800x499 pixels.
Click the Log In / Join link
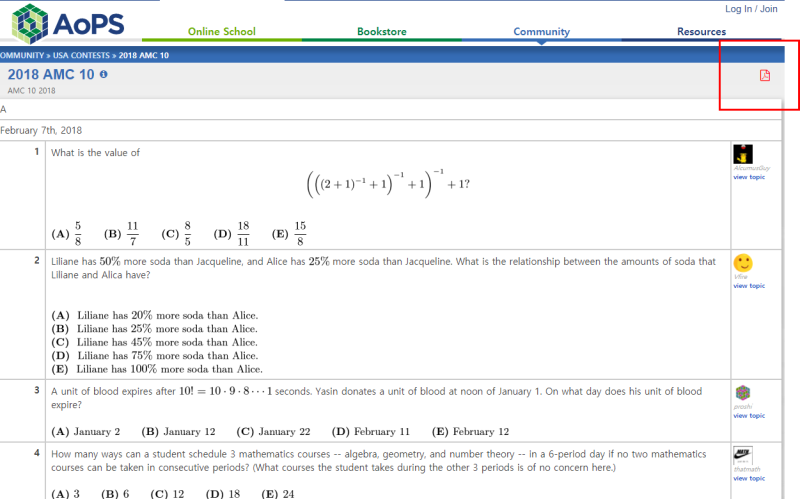pos(751,9)
